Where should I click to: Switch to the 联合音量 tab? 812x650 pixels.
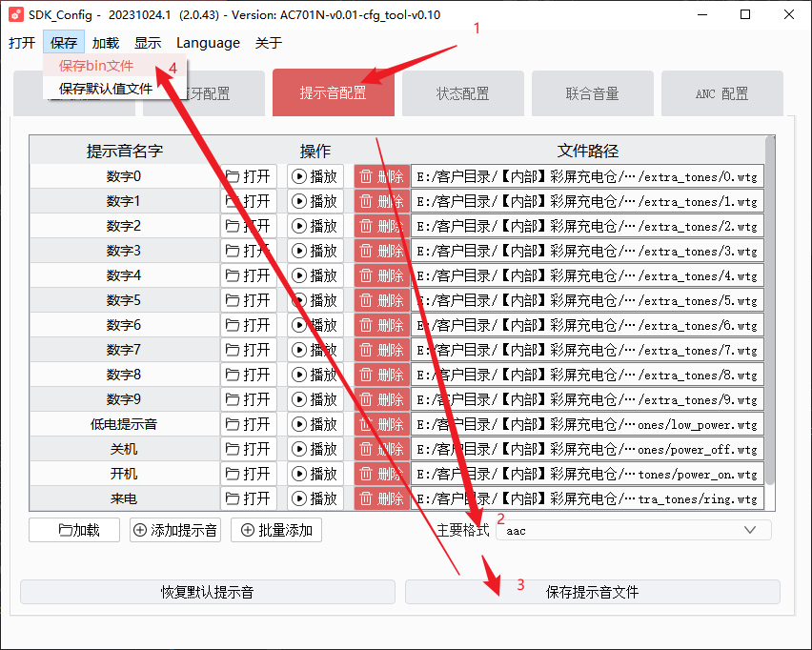click(x=593, y=93)
